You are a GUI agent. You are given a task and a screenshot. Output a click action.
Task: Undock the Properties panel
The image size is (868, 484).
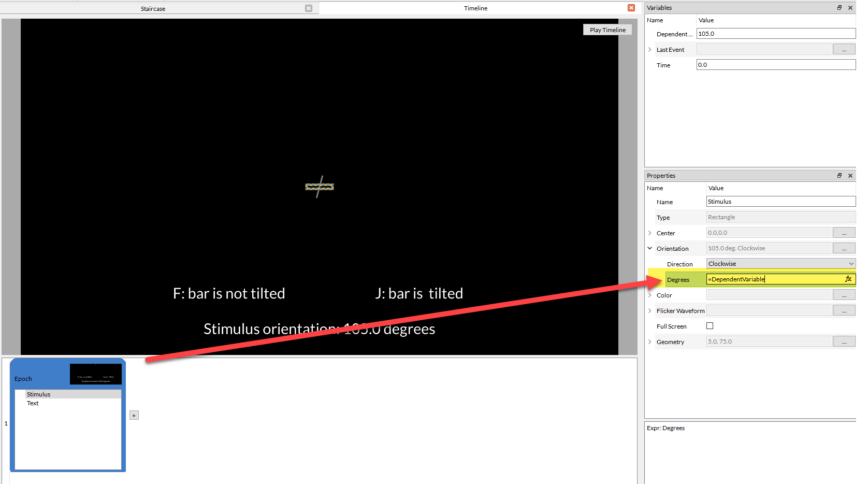pyautogui.click(x=839, y=176)
